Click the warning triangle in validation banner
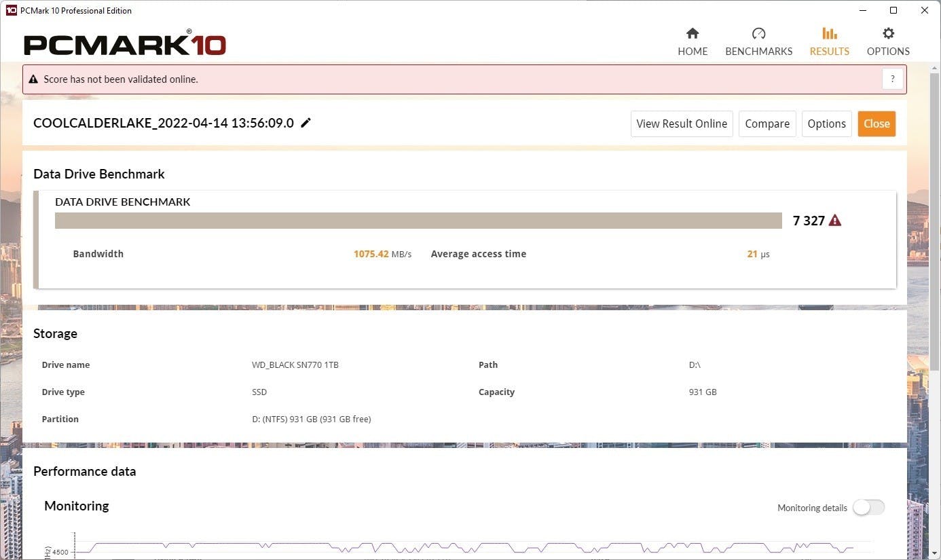Screen dimensions: 941x560 (33, 79)
